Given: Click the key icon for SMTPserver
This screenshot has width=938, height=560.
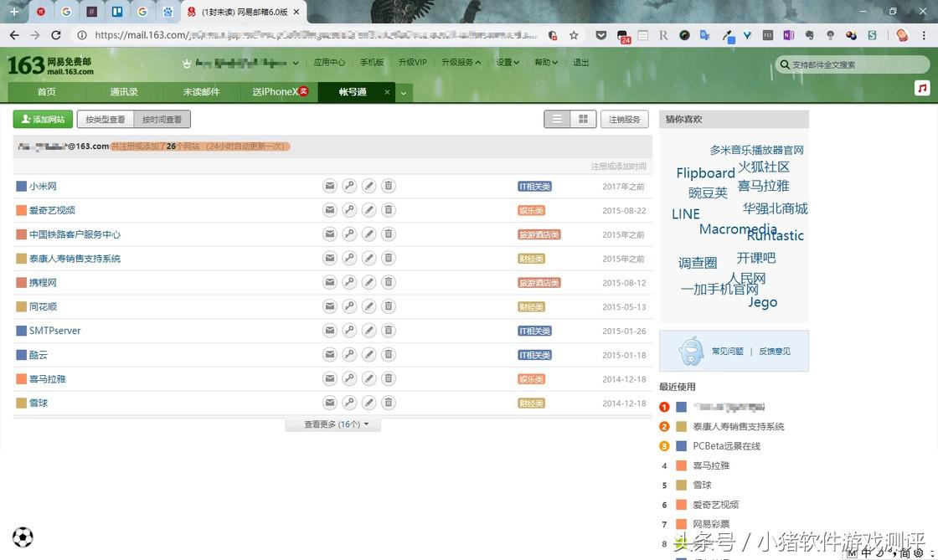Looking at the screenshot, I should 349,330.
